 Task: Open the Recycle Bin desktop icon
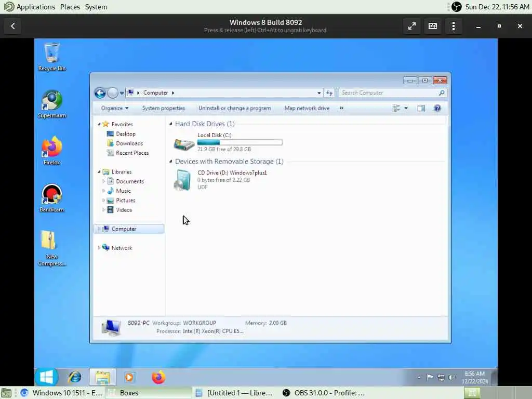coord(51,57)
